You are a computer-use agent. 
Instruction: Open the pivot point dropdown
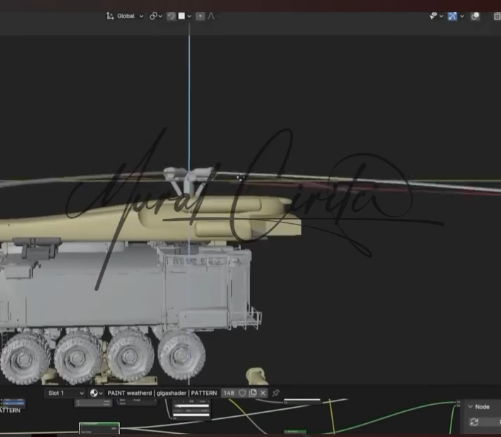point(155,16)
